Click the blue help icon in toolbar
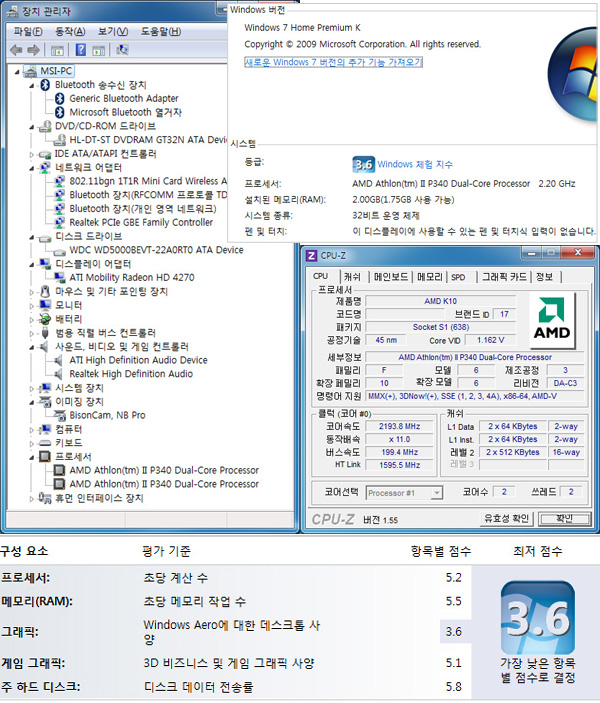Viewport: 600px width, 703px height. coord(81,49)
